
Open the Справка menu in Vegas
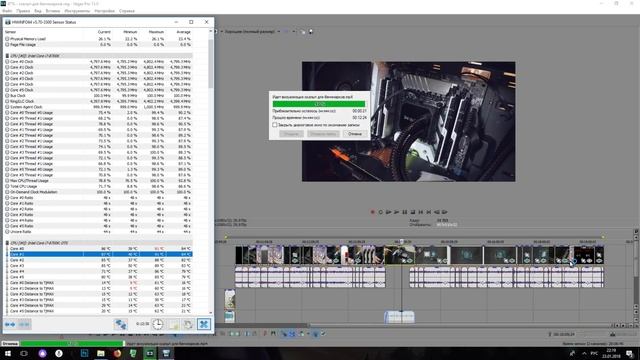(127, 11)
